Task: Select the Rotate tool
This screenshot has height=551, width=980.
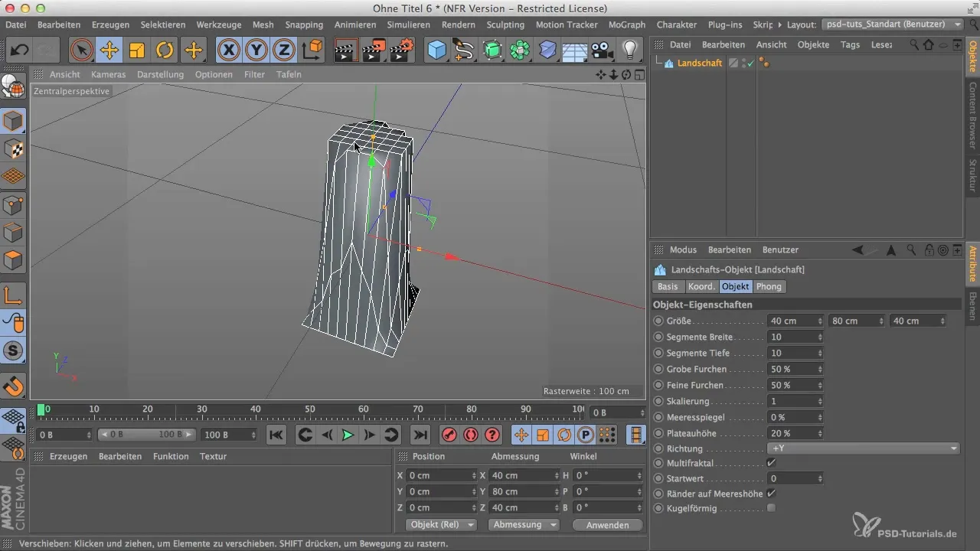Action: coord(165,51)
